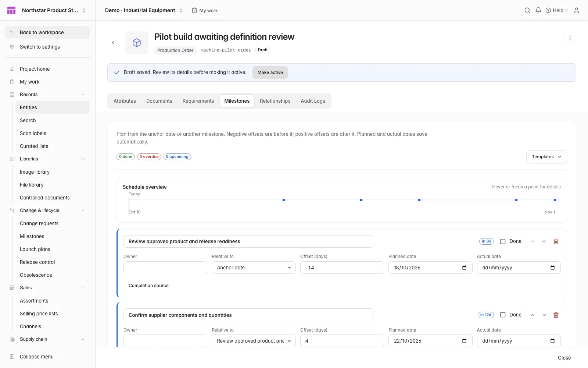Open the Northstar workspace switcher
Viewport: 588px width, 368px height.
pos(54,10)
